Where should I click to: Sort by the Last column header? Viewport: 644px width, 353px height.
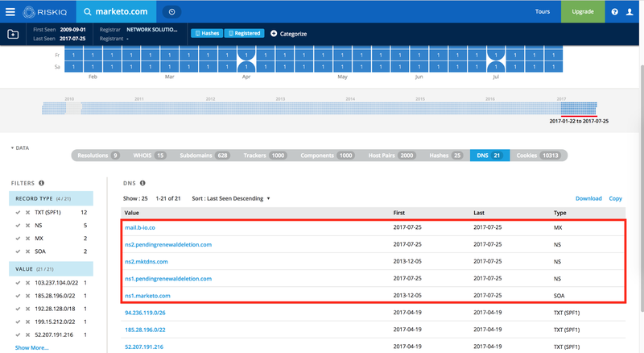point(479,213)
